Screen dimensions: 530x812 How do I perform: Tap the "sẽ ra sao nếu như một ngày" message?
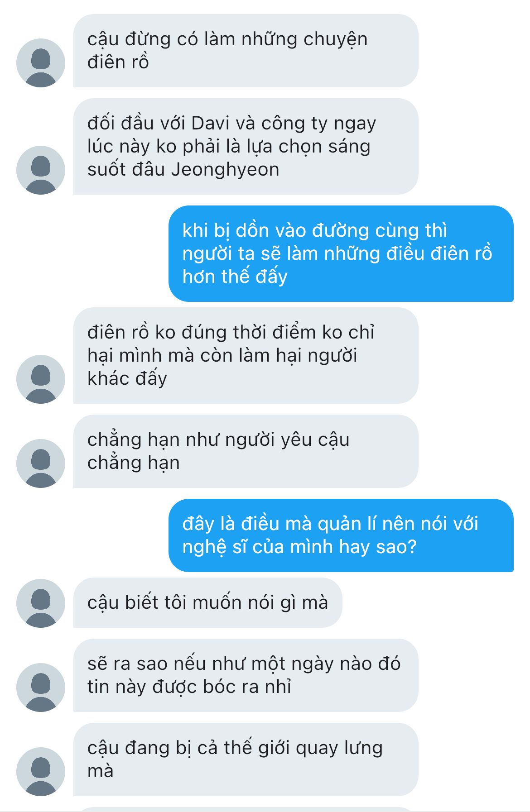coord(245,675)
